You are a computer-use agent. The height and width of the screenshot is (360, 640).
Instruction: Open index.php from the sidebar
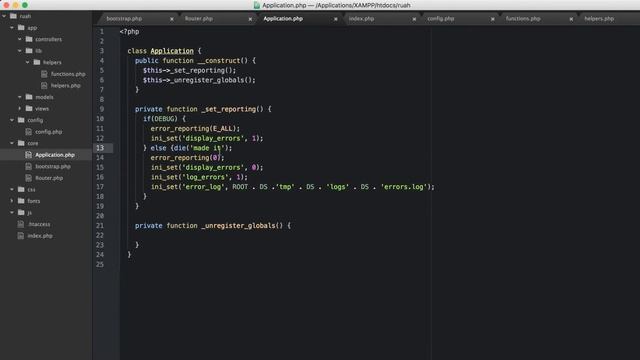click(x=40, y=236)
